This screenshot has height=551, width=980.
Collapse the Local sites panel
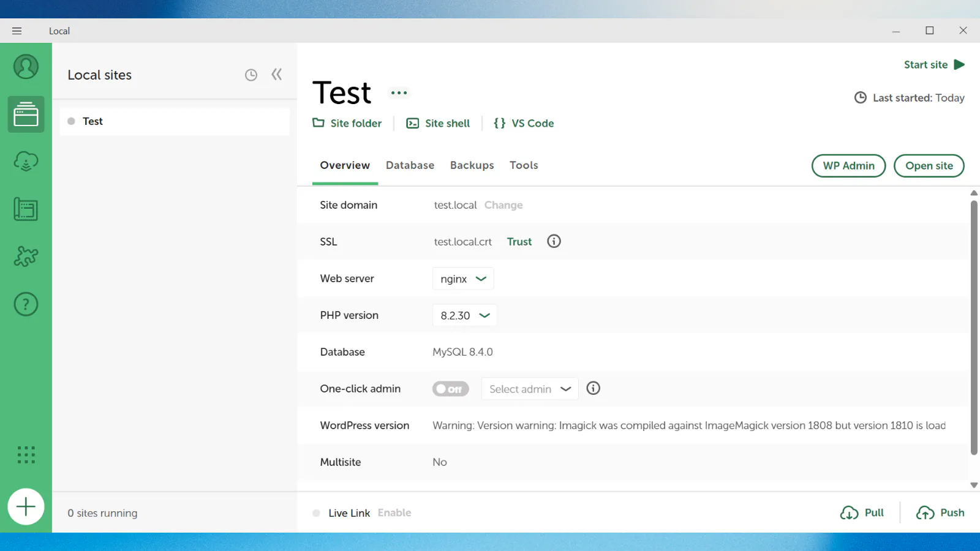point(277,75)
